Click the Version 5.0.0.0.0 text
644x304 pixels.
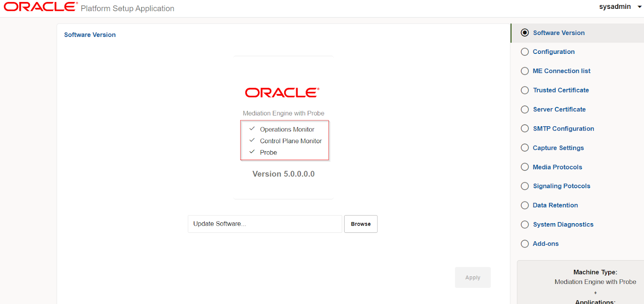[283, 174]
